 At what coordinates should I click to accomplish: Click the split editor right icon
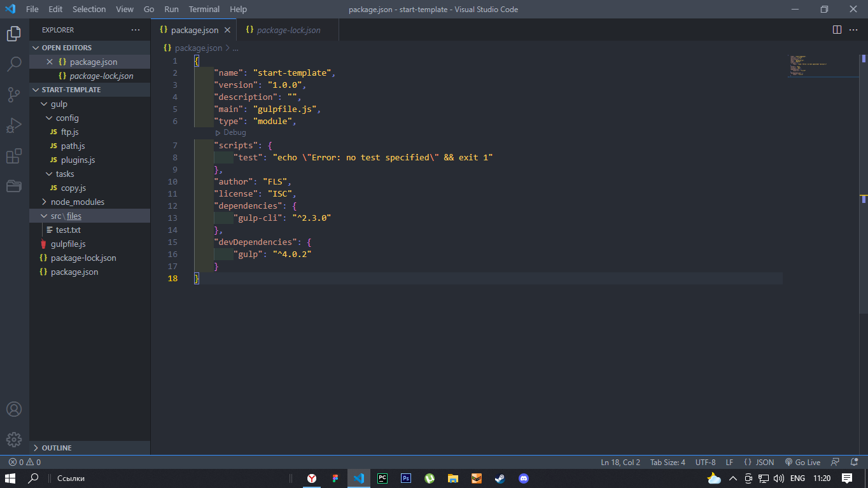click(x=837, y=30)
